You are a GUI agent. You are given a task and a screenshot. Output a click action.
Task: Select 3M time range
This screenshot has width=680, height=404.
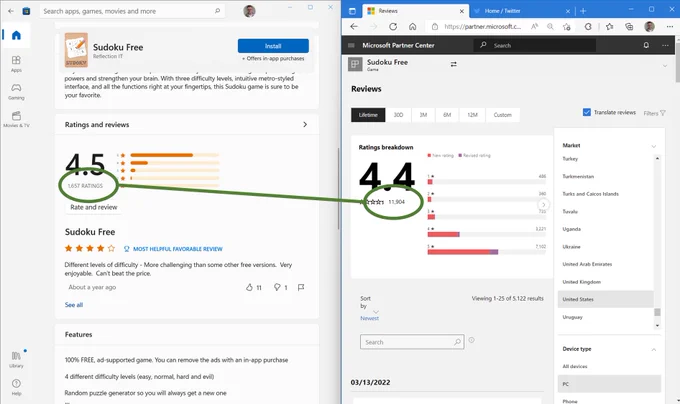tap(423, 115)
